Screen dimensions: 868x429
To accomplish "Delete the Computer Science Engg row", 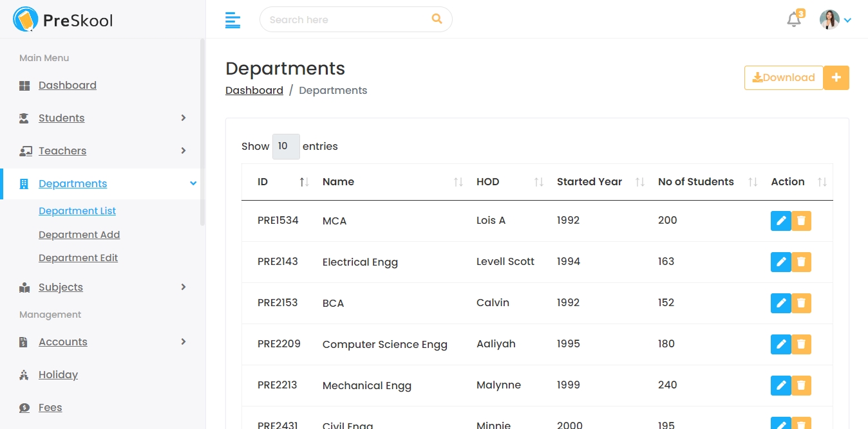I will tap(801, 344).
